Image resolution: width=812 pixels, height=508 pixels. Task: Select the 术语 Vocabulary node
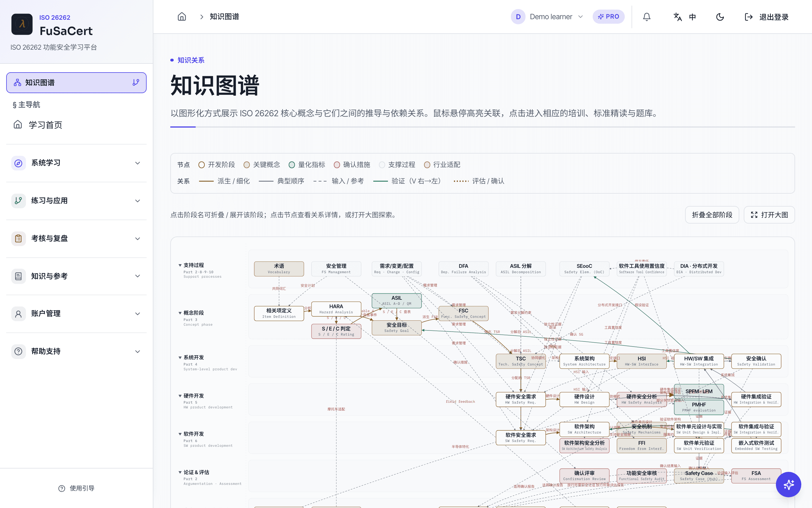[279, 269]
